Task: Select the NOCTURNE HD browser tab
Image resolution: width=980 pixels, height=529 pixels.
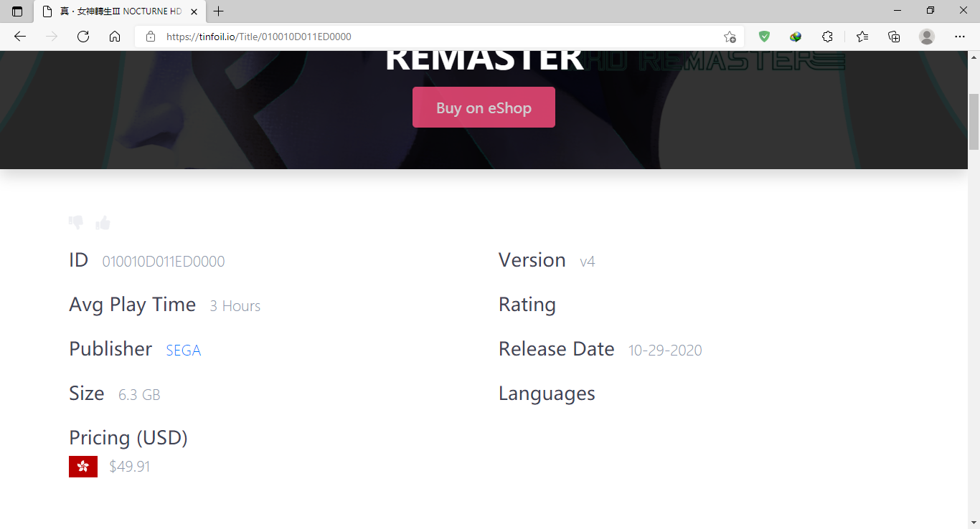Action: click(120, 11)
